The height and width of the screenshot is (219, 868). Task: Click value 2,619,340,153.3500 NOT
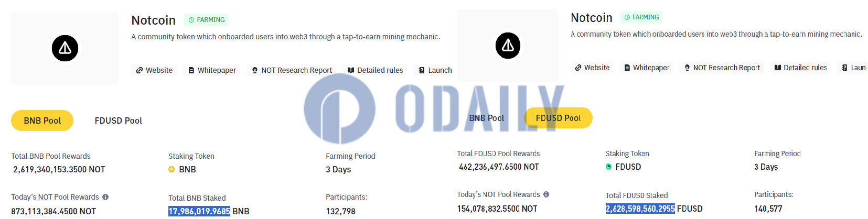click(59, 169)
